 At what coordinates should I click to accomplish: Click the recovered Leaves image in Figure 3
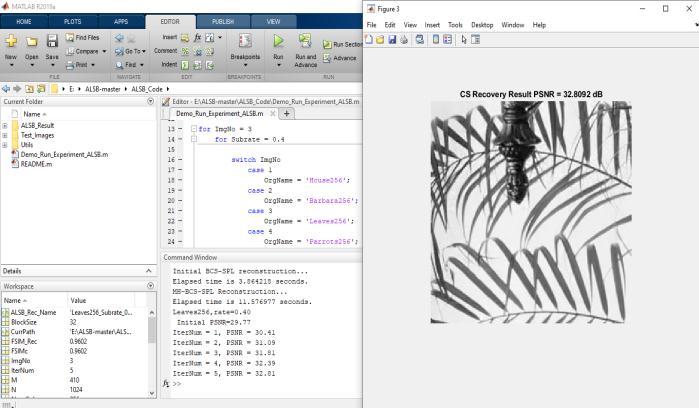pos(531,212)
